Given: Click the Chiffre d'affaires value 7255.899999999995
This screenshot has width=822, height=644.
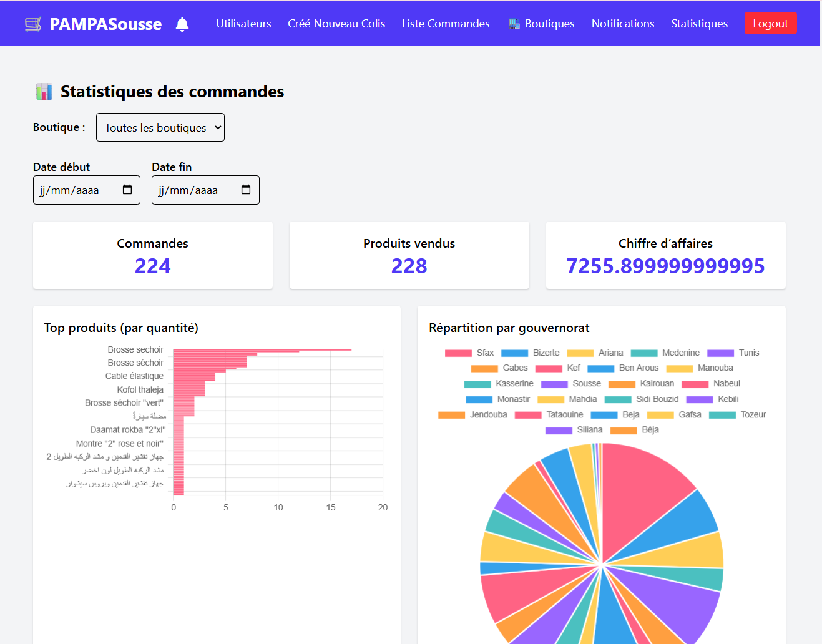Looking at the screenshot, I should tap(665, 266).
